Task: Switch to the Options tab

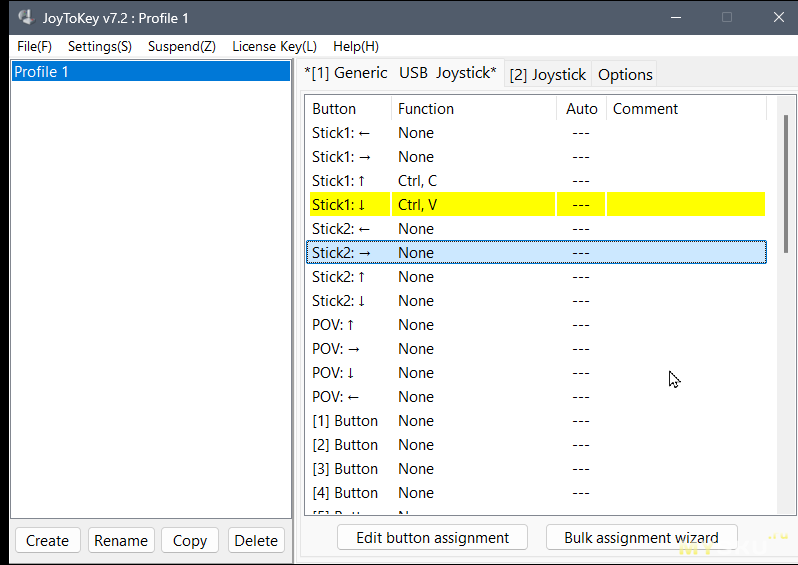Action: pyautogui.click(x=625, y=74)
